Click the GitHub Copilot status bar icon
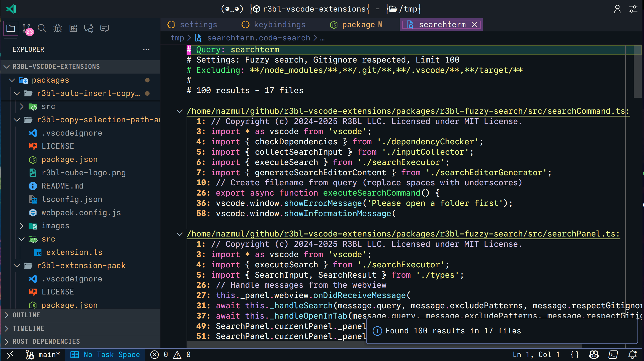This screenshot has width=644, height=361. click(x=594, y=354)
